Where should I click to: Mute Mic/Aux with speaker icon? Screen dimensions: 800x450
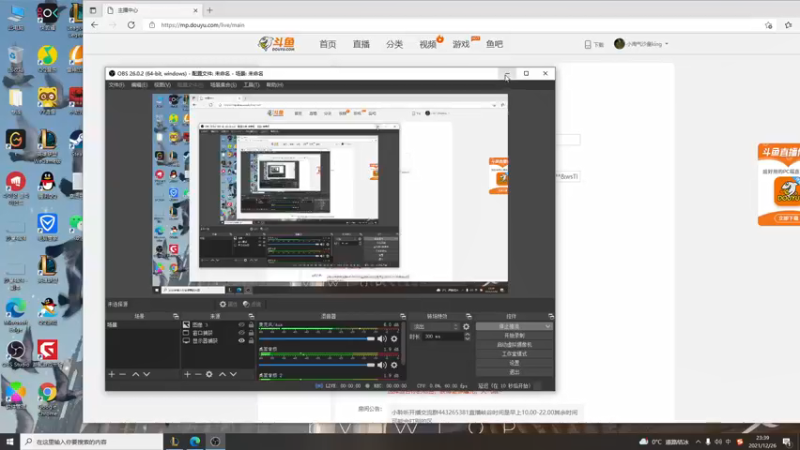coord(382,339)
